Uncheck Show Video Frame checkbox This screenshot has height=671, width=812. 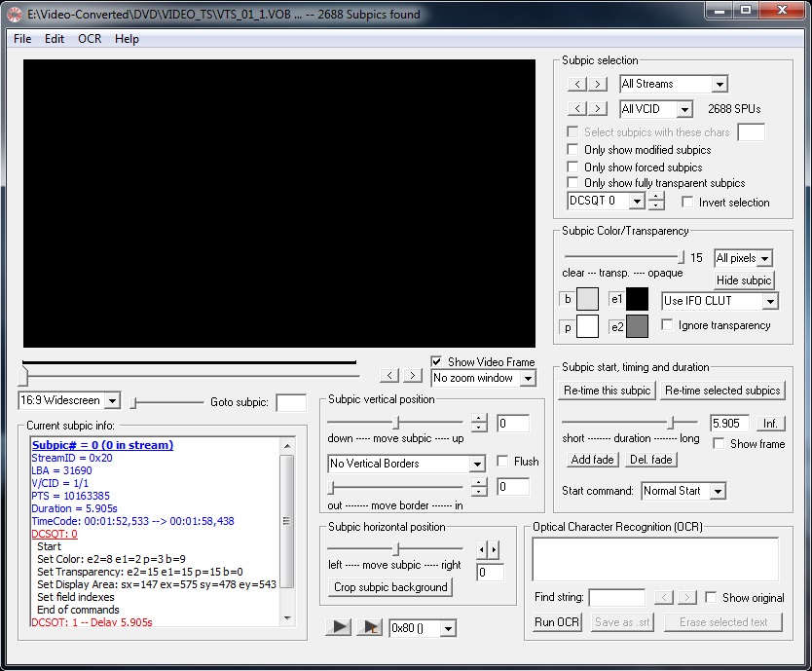pos(437,361)
